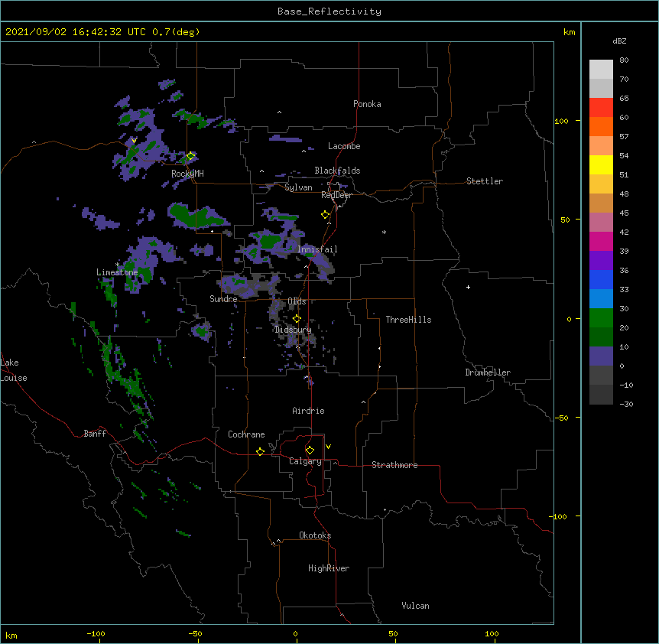The image size is (659, 644).
Task: Click the Sylvan label
Action: [298, 187]
